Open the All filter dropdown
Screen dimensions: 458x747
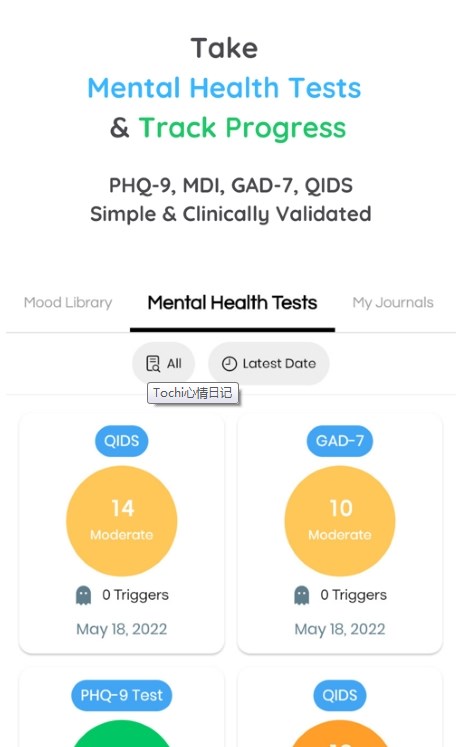(x=163, y=363)
